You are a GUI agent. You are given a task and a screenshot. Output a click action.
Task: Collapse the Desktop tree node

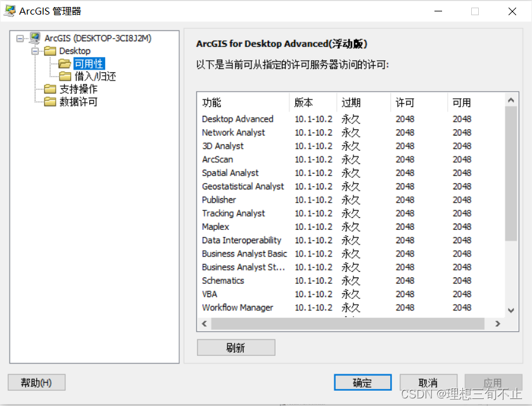35,51
